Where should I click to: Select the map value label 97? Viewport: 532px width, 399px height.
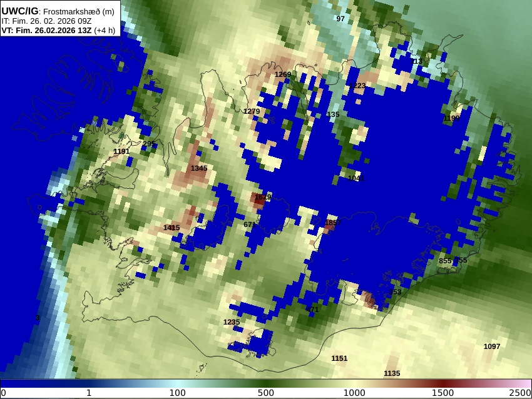340,19
